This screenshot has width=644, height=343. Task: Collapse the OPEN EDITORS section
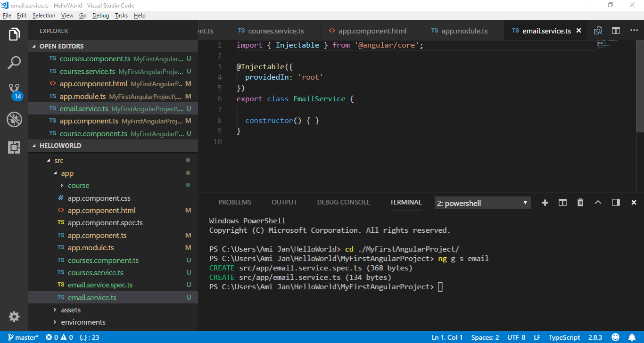click(113, 46)
